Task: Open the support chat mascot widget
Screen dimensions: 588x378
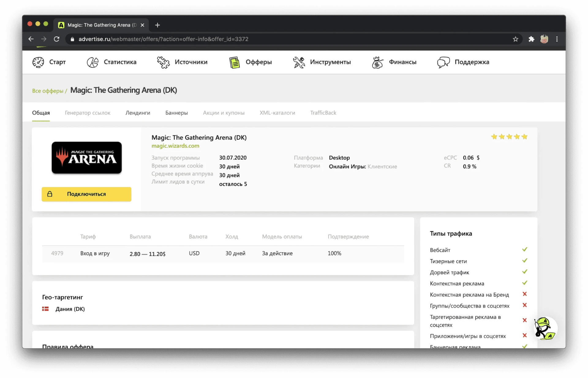Action: click(x=545, y=328)
